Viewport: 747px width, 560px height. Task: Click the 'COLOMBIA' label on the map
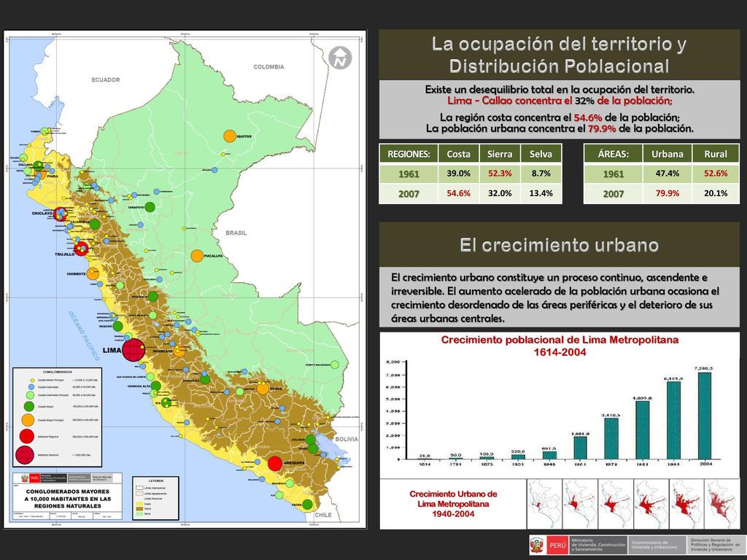pyautogui.click(x=268, y=66)
